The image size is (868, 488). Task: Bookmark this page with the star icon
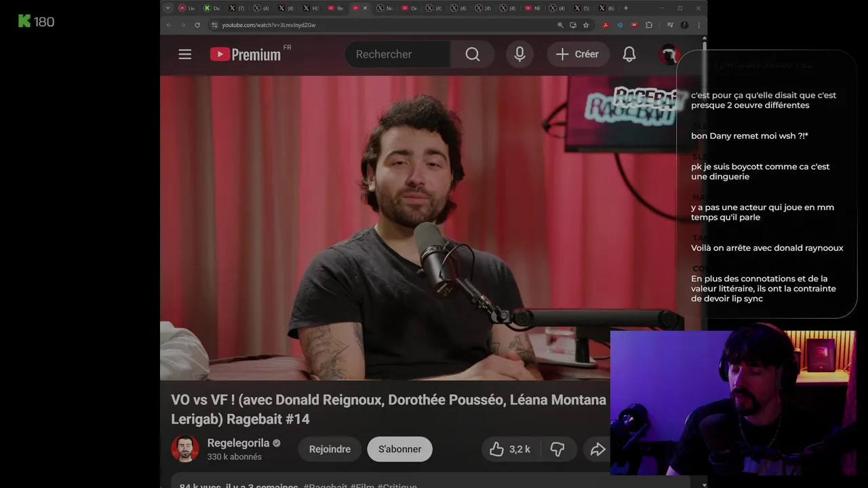click(586, 25)
